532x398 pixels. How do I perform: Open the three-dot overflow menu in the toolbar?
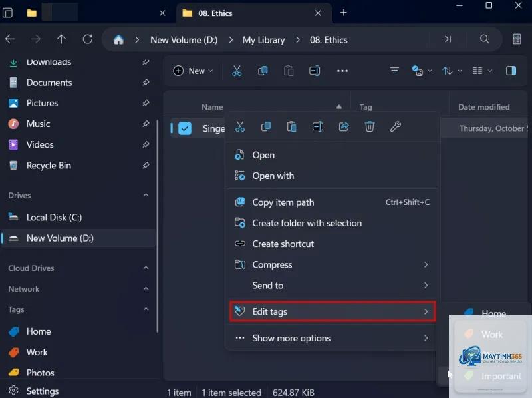pos(342,71)
